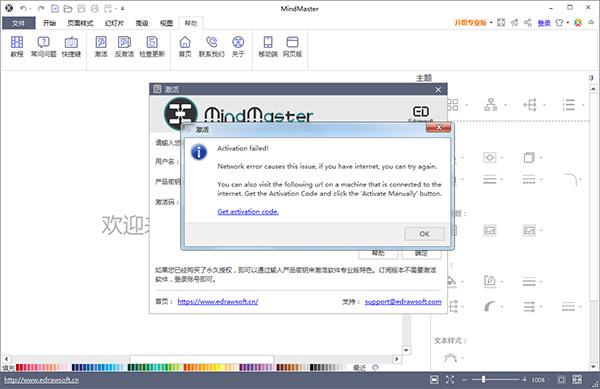Click OK in the Activation failed dialog

pyautogui.click(x=424, y=234)
